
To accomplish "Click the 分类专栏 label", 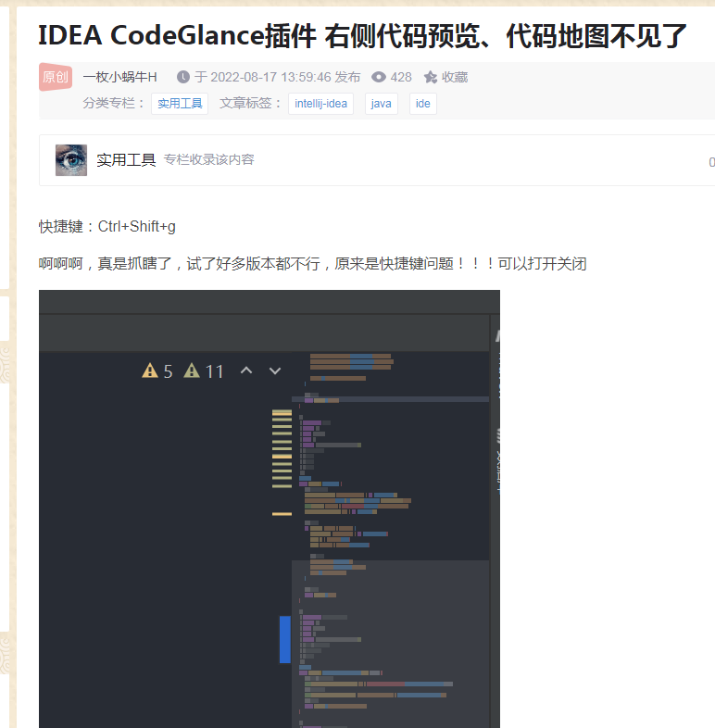I will [113, 103].
